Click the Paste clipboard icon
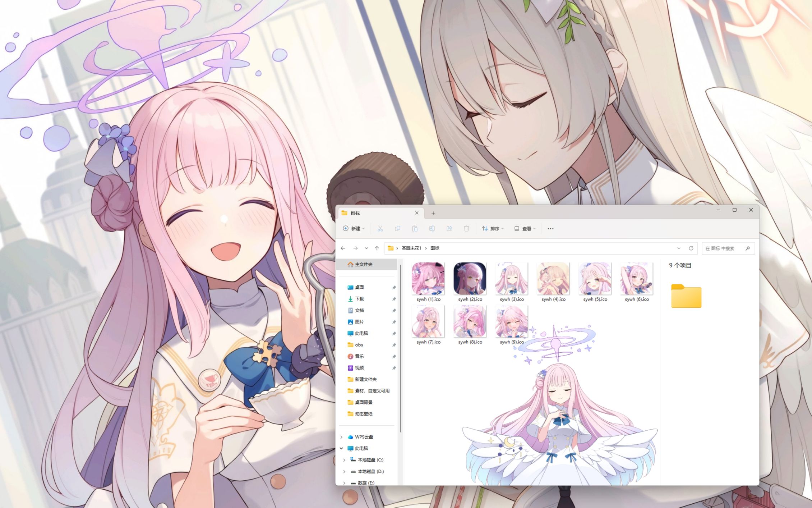The width and height of the screenshot is (812, 508). click(415, 229)
